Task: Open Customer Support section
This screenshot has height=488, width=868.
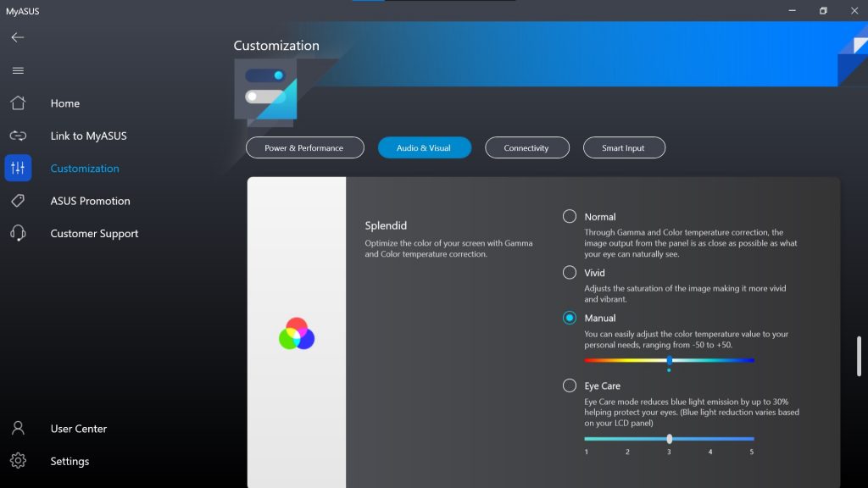Action: click(94, 234)
